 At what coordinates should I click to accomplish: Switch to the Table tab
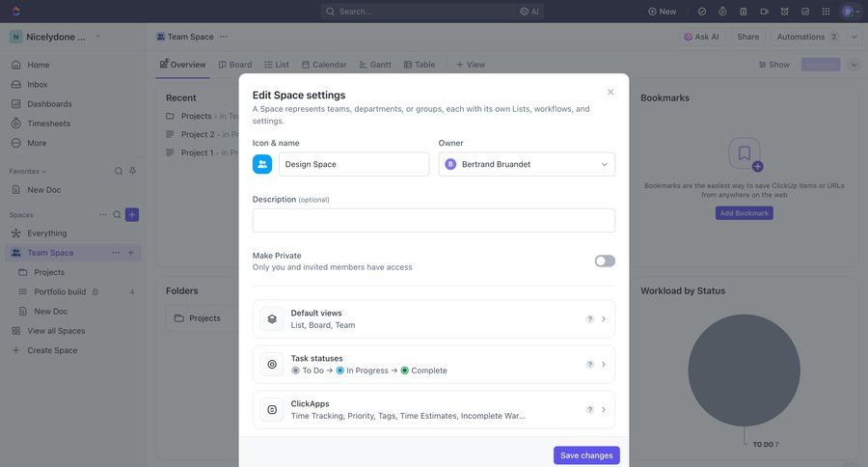tap(420, 65)
